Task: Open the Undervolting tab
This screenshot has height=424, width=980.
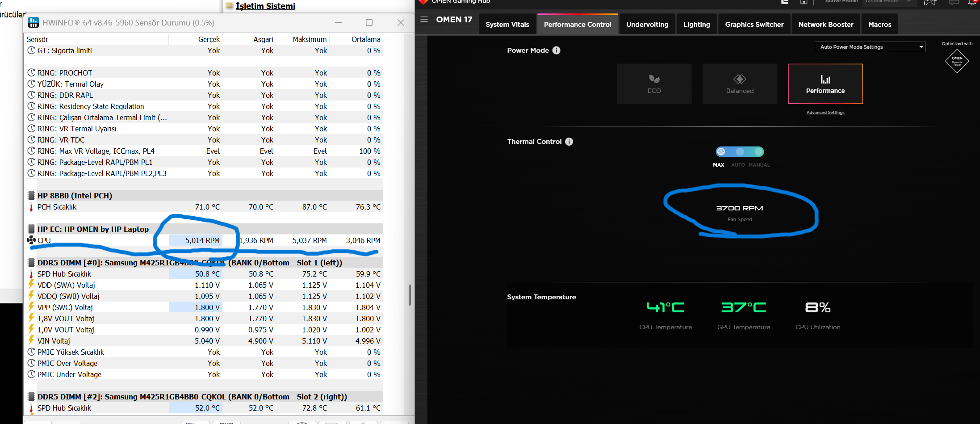Action: click(647, 25)
